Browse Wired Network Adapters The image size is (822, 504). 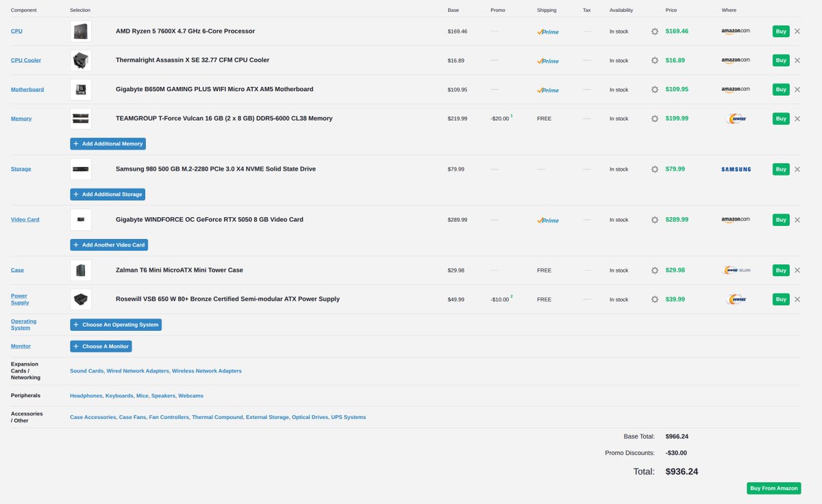tap(138, 371)
